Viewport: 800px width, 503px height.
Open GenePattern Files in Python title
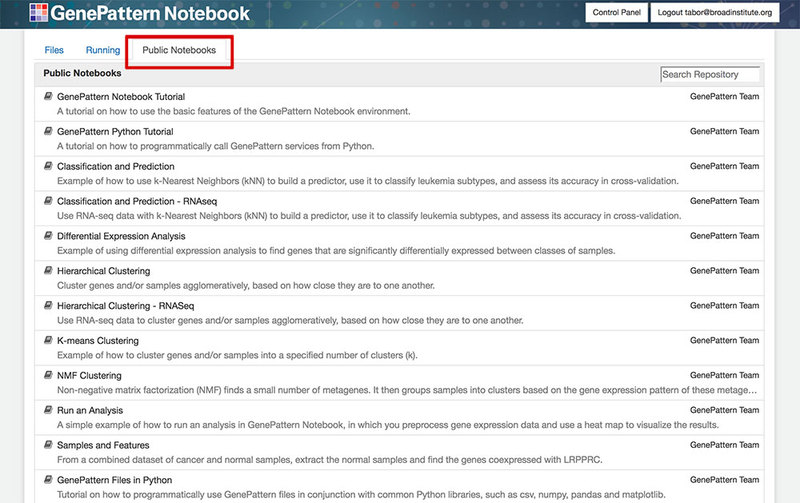[114, 480]
